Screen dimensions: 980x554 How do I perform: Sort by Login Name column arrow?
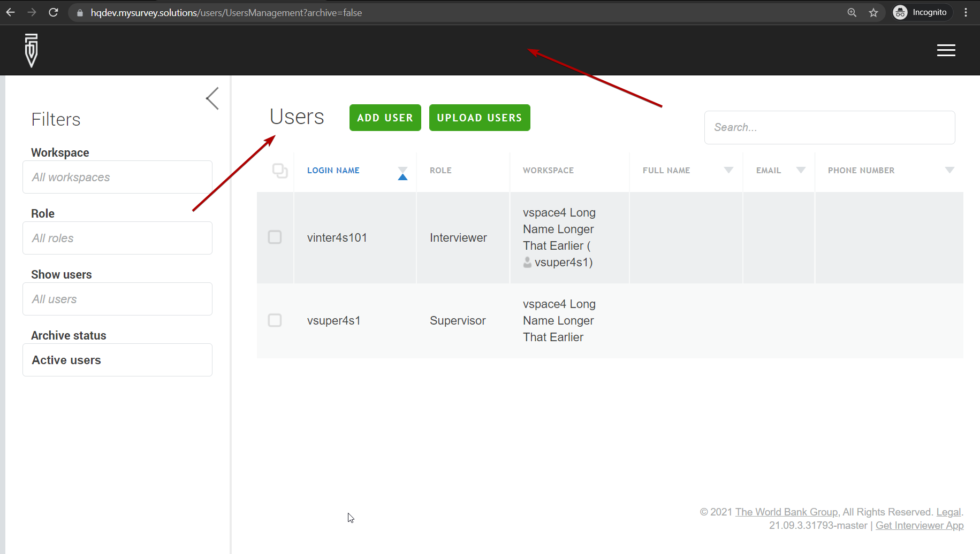(x=403, y=174)
